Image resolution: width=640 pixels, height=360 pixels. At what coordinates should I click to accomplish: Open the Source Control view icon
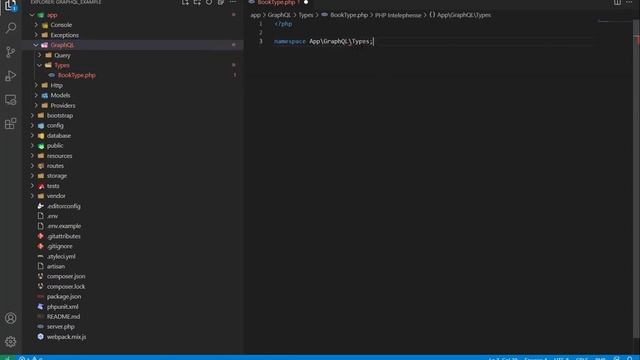pos(11,52)
